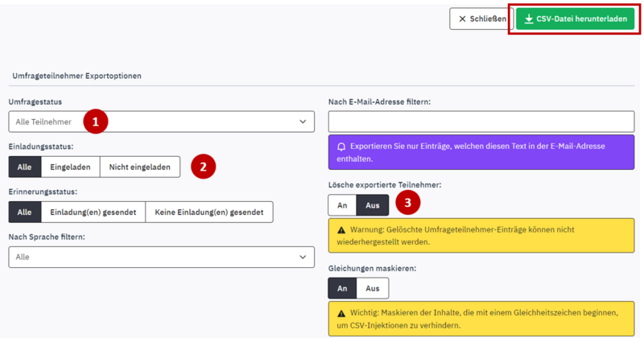The image size is (644, 338).
Task: Click the Einladungsstatus label
Action: [41, 146]
